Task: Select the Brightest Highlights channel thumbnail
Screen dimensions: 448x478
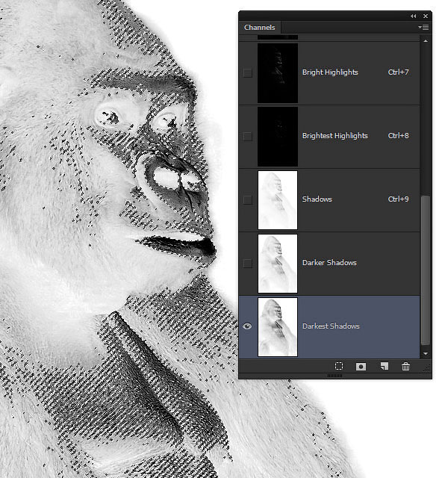Action: click(278, 136)
